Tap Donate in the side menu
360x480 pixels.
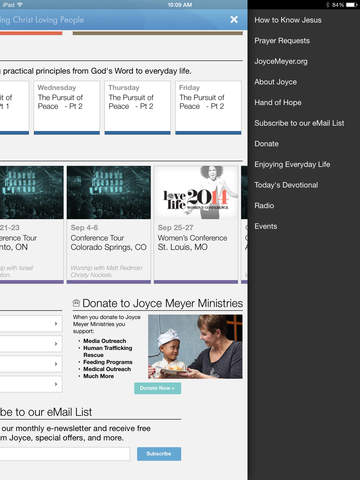pyautogui.click(x=266, y=144)
